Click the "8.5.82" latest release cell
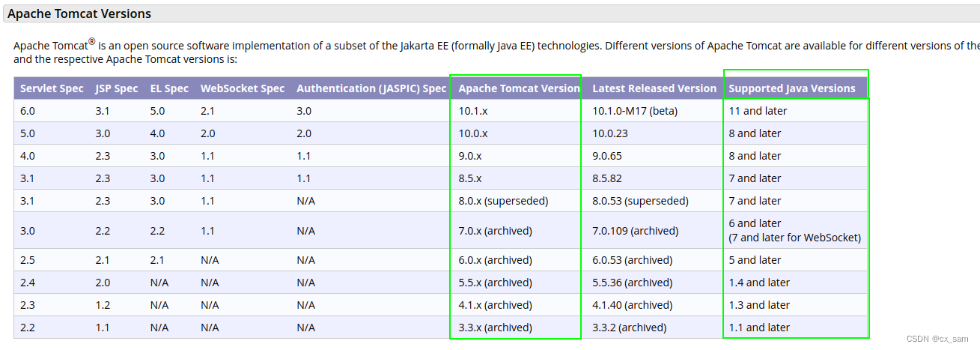Viewport: 980px width, 350px height. [x=607, y=178]
